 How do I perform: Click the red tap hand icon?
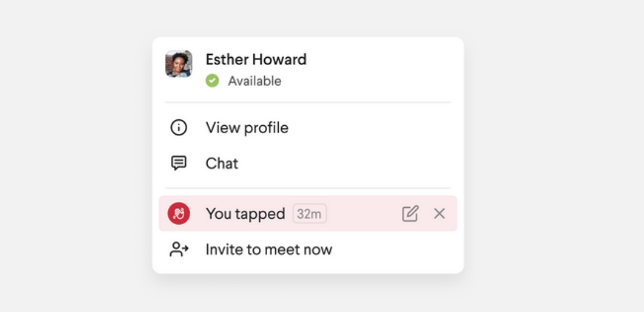(179, 213)
